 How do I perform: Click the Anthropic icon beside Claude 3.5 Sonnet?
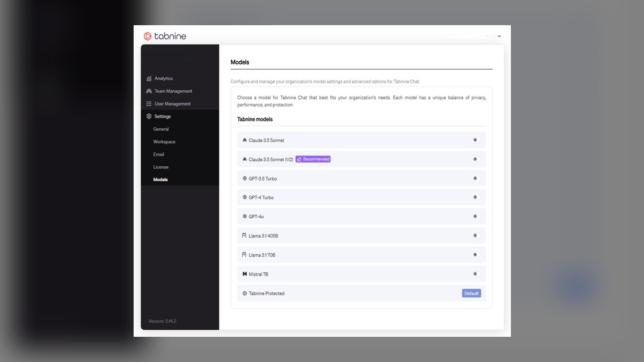click(x=245, y=140)
